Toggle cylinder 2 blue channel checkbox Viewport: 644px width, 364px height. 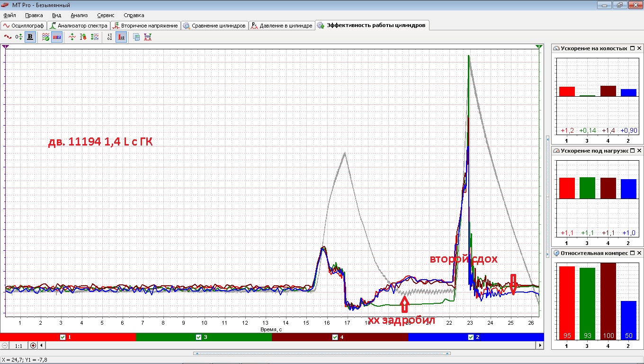coord(471,337)
